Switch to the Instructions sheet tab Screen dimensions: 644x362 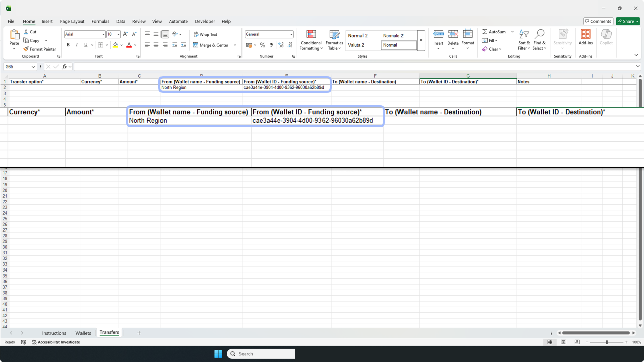pyautogui.click(x=54, y=333)
